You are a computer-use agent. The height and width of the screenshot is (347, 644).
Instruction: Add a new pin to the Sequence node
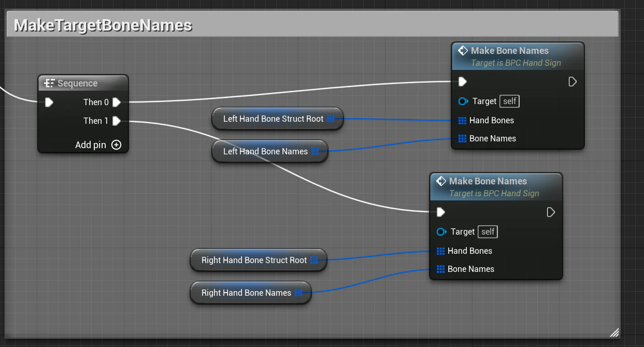pyautogui.click(x=116, y=145)
